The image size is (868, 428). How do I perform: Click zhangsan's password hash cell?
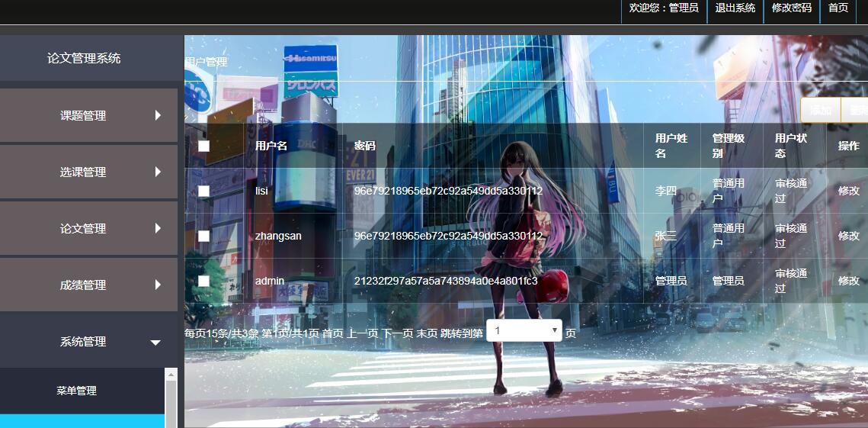(448, 236)
